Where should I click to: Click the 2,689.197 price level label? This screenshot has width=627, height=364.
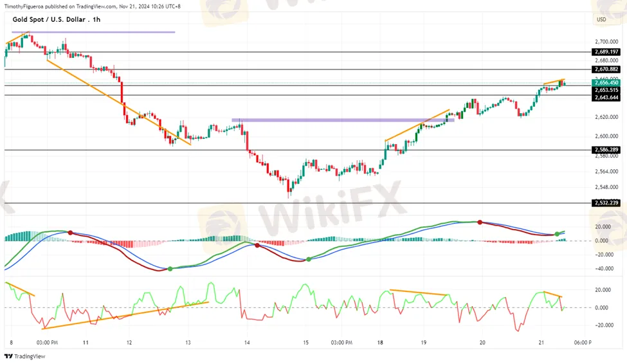point(606,51)
